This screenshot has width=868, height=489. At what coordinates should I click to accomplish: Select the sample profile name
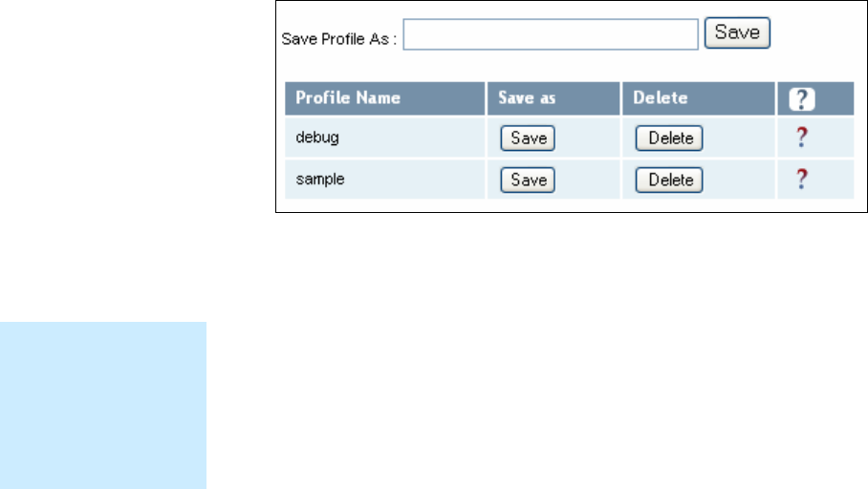(x=320, y=179)
